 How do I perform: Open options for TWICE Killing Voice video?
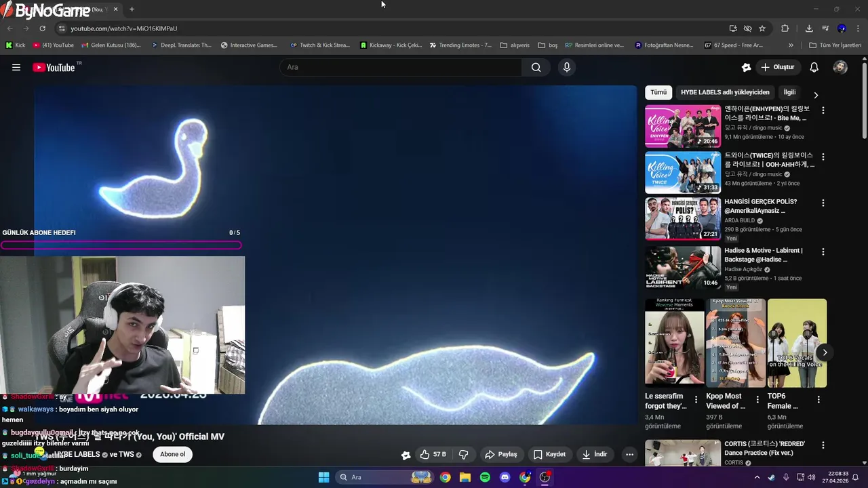[823, 157]
